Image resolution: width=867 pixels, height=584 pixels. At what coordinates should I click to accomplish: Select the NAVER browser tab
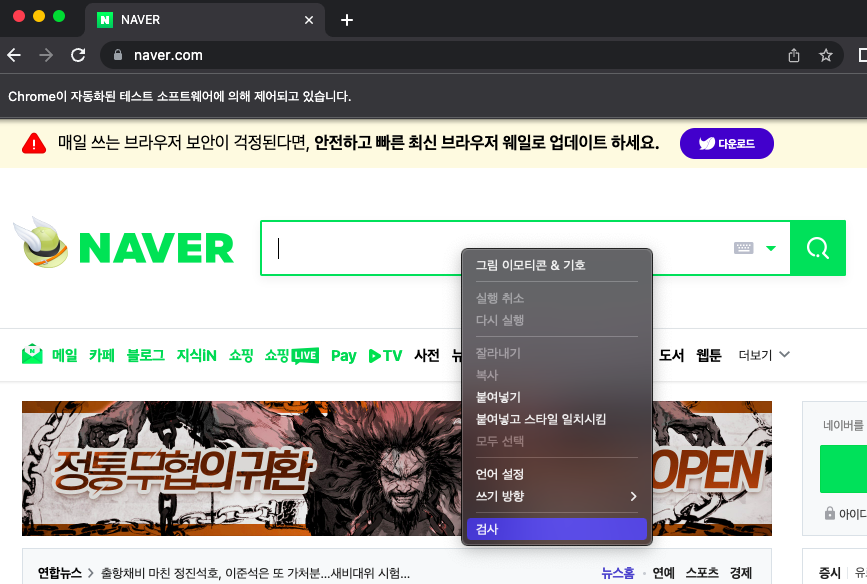[205, 20]
